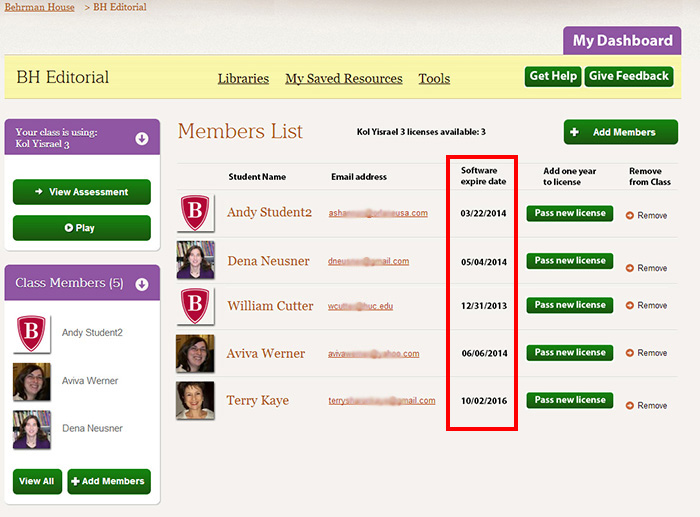Click Andy Student2's shield avatar in list
The width and height of the screenshot is (700, 517).
(196, 213)
